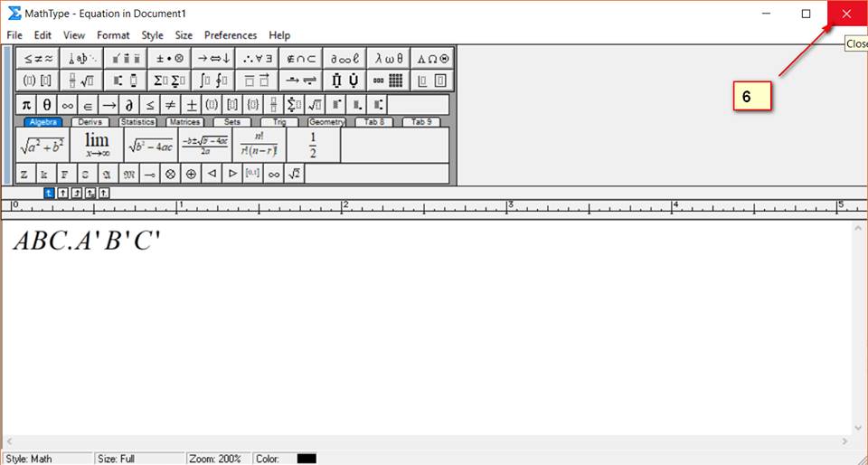The width and height of the screenshot is (868, 465).
Task: Insert the circled times ⊗ symbol
Action: click(171, 174)
